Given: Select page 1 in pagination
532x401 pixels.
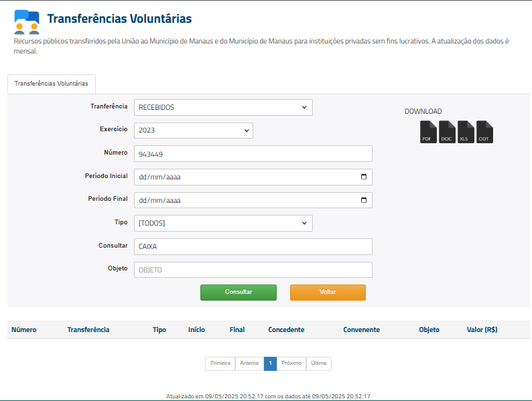Looking at the screenshot, I should coord(271,364).
